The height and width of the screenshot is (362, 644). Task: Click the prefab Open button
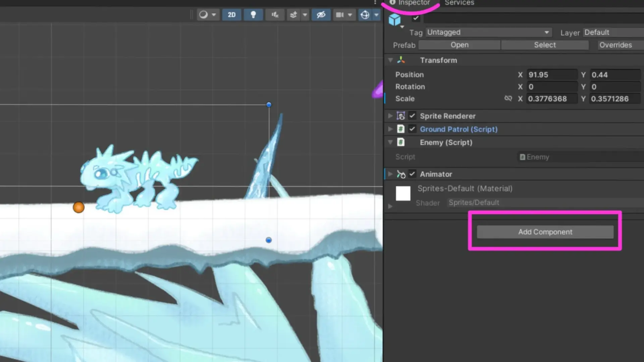click(x=459, y=45)
